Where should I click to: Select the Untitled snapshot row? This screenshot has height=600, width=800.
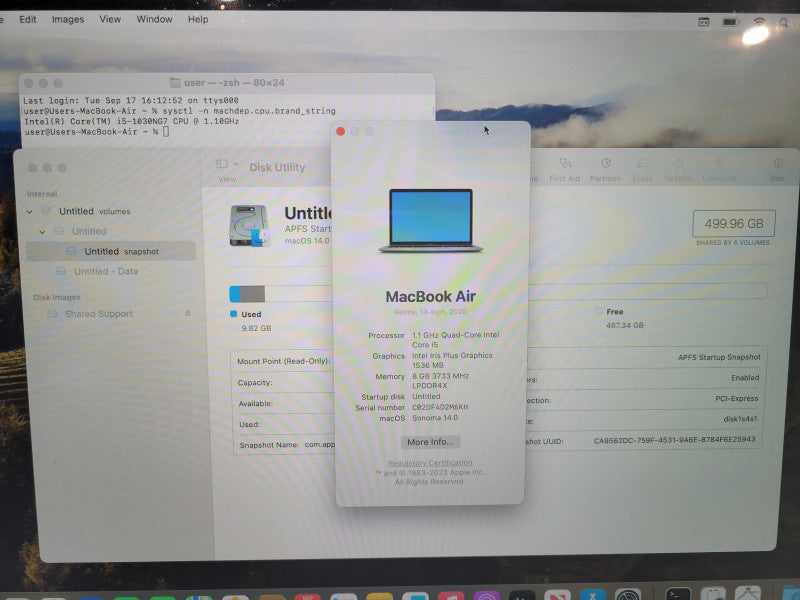[x=111, y=251]
